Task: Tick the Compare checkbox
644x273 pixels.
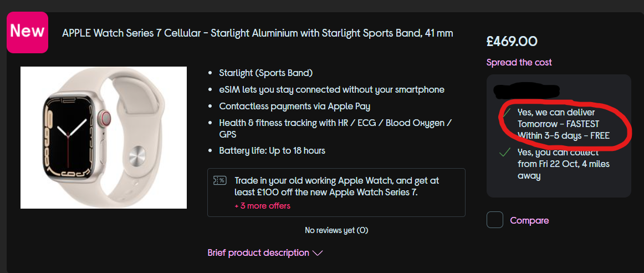Action: click(x=495, y=220)
